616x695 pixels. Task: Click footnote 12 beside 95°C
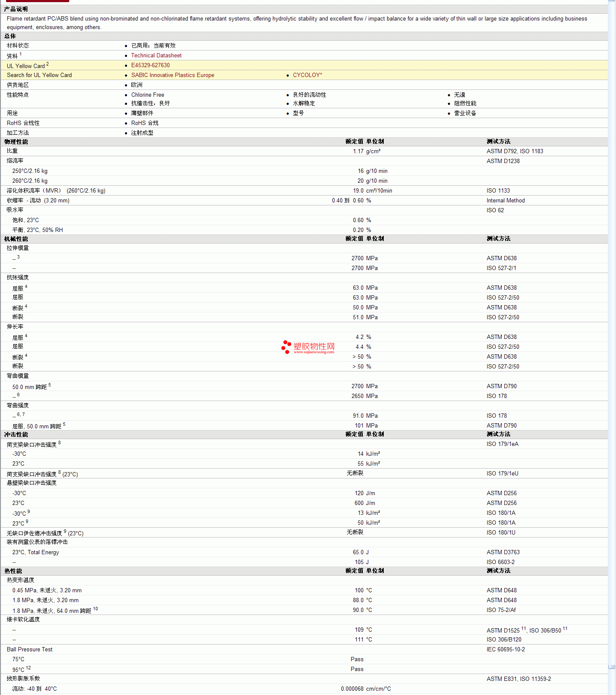(28, 668)
